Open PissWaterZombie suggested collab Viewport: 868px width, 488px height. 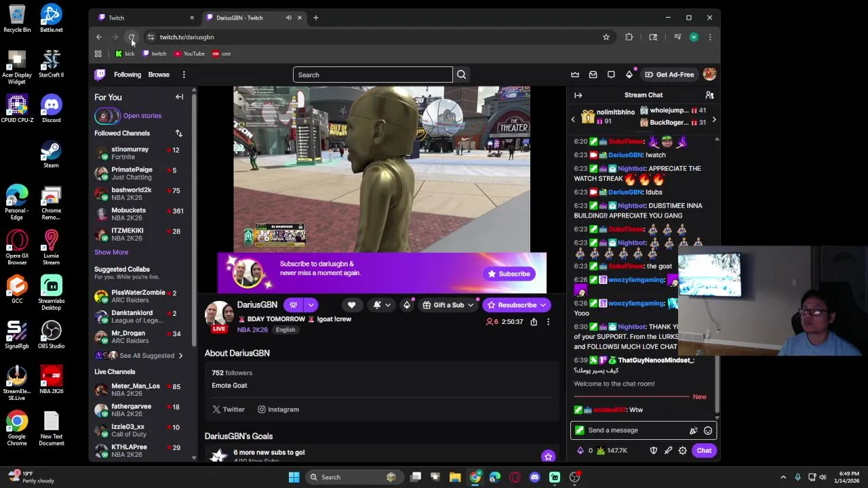pyautogui.click(x=139, y=296)
